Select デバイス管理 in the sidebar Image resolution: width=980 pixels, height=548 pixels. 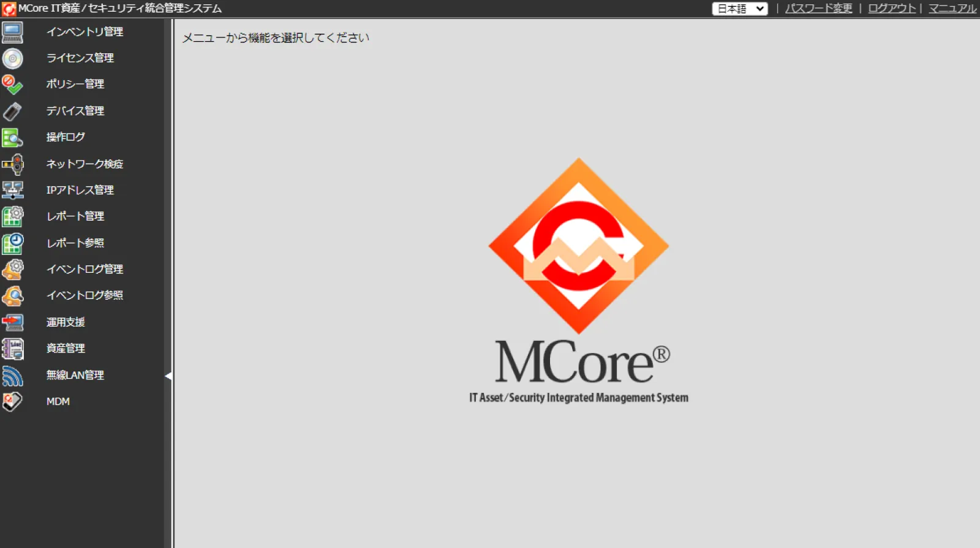[x=75, y=111]
